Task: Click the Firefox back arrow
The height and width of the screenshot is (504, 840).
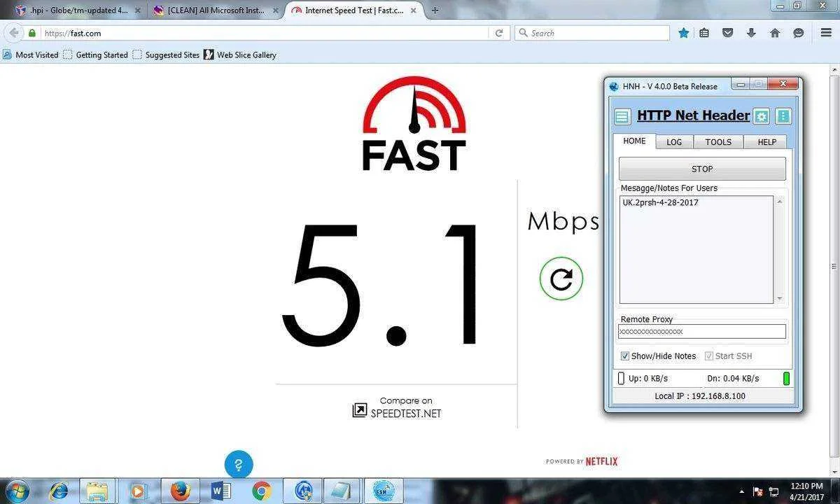Action: pos(14,33)
